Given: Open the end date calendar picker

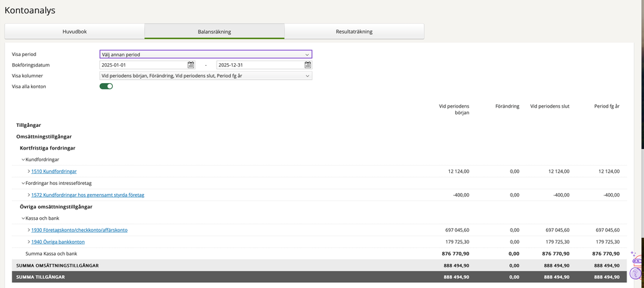Looking at the screenshot, I should 307,65.
